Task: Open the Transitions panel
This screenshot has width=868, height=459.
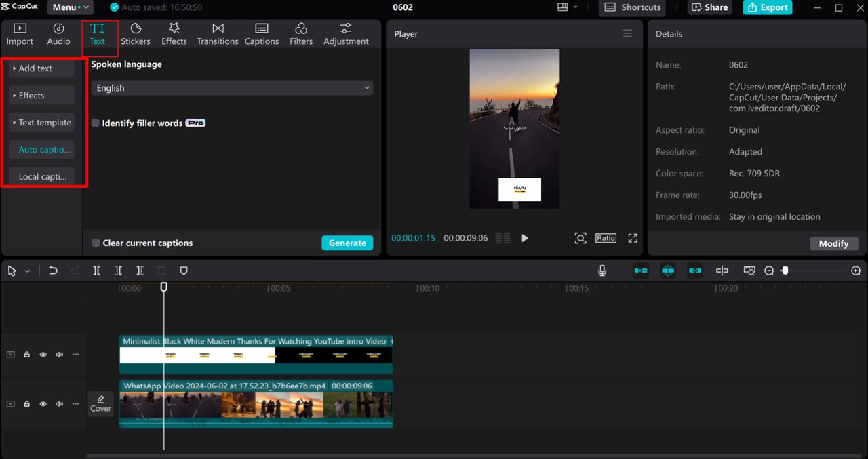Action: click(218, 34)
